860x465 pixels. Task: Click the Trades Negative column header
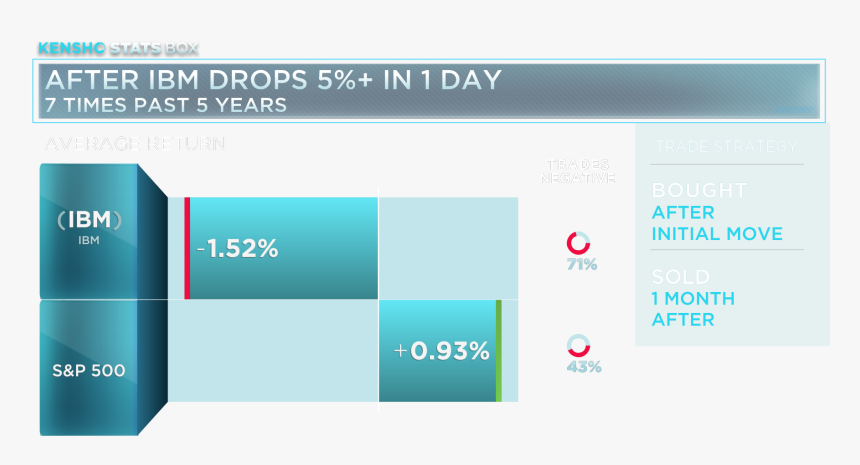[x=577, y=171]
